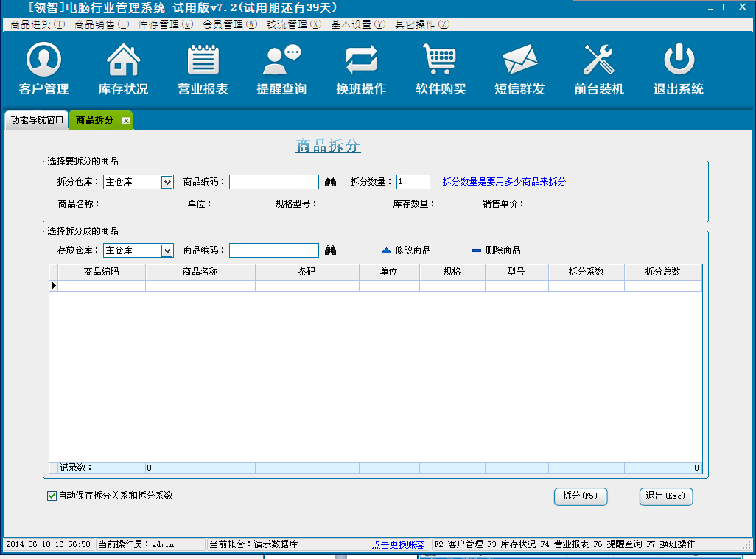Open 软件购买 shopping cart icon
This screenshot has height=559, width=756.
441,60
